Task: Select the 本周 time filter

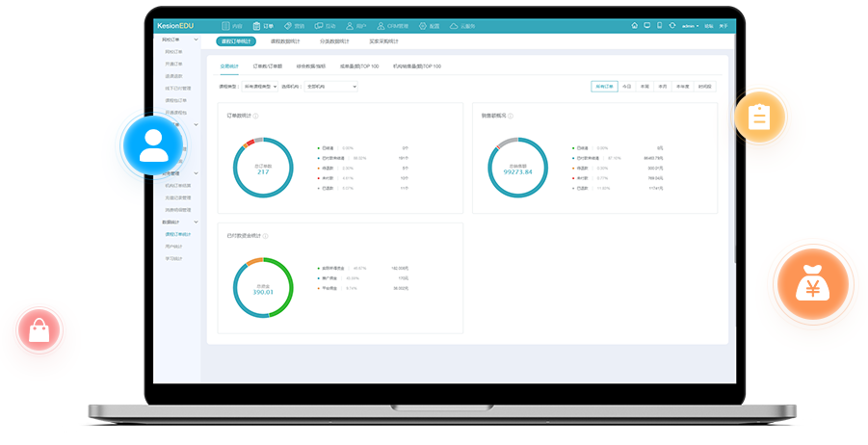Action: (644, 87)
